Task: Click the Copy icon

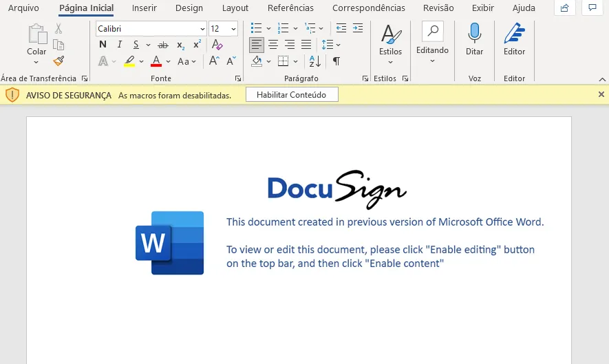Action: click(58, 45)
